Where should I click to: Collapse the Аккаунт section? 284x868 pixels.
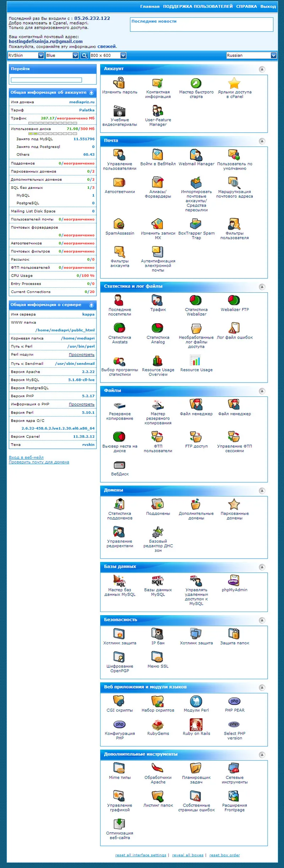pos(262,69)
